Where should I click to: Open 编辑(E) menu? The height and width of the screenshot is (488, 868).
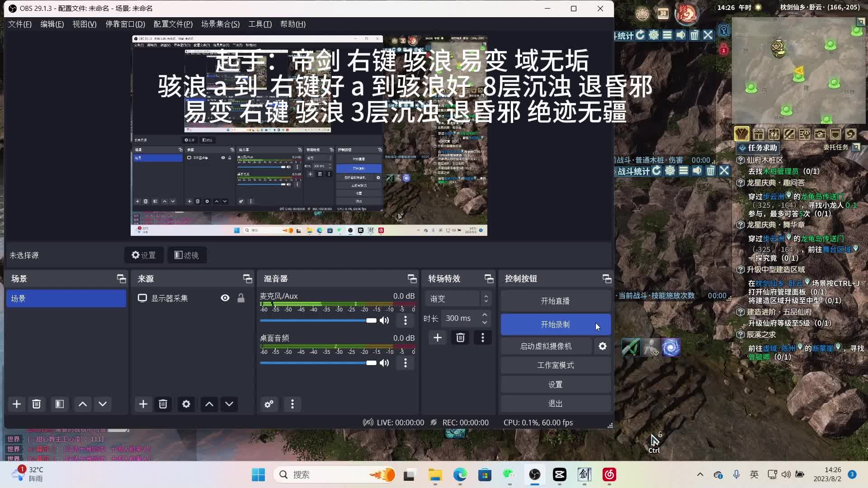(x=52, y=24)
